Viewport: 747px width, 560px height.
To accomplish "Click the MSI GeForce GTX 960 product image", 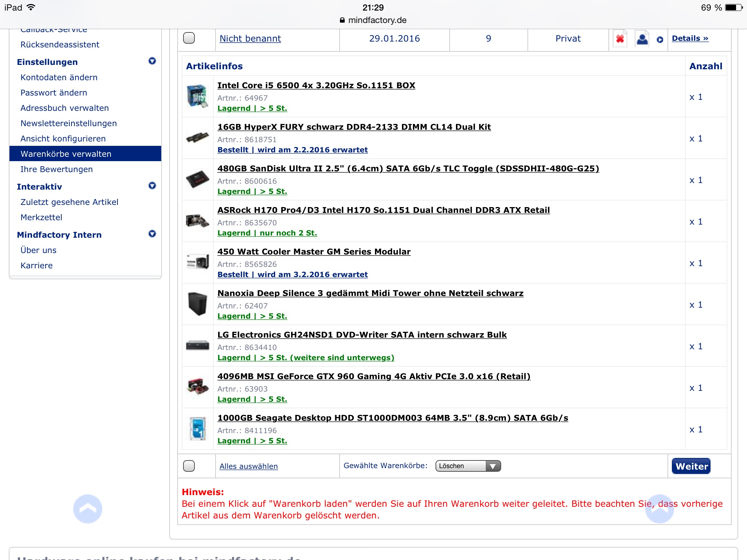I will pyautogui.click(x=197, y=387).
